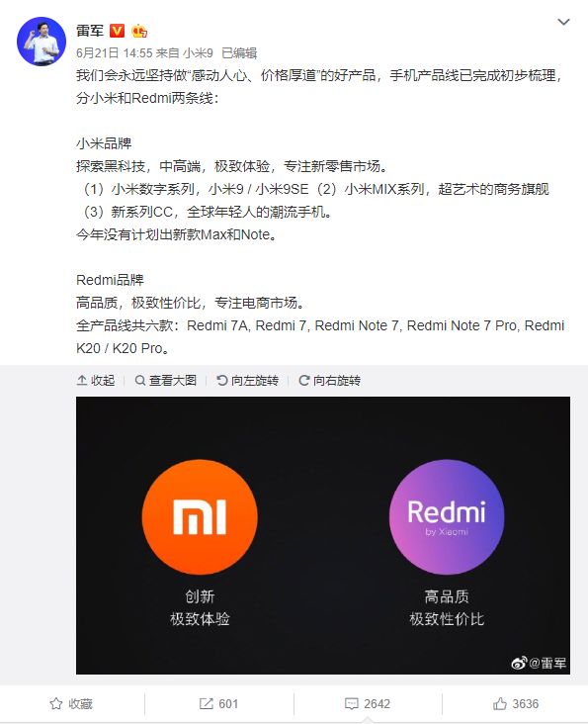
Task: Toggle 收藏 star to favorite the post
Action: click(71, 703)
